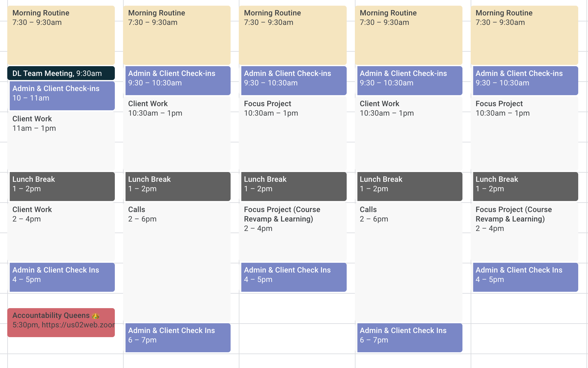Open Thursday's Admin & Client Check Ins 6–7pm
Screen dimensions: 588x368
409,337
